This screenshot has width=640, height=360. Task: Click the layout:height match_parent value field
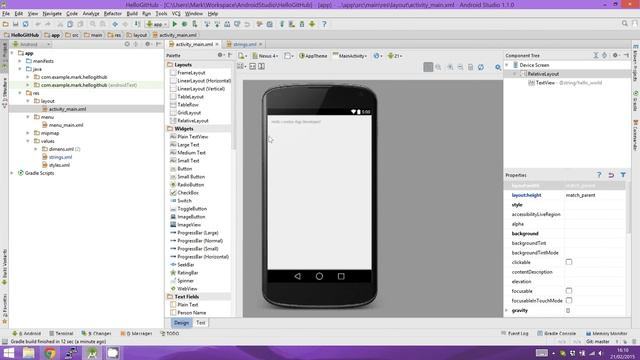click(594, 195)
